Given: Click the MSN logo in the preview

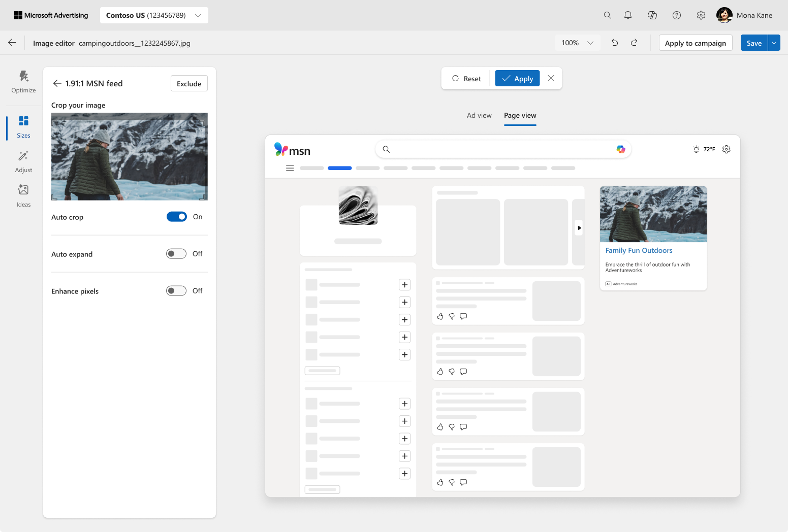Looking at the screenshot, I should tap(292, 149).
